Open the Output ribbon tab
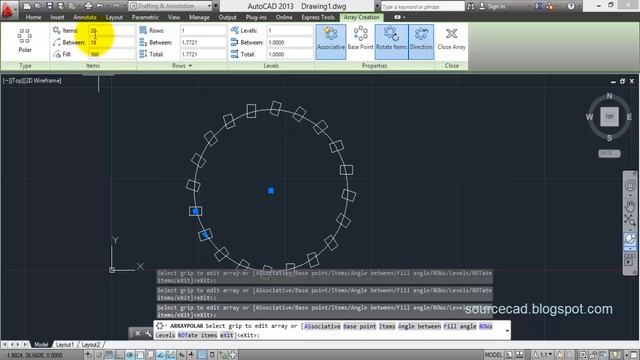 pyautogui.click(x=227, y=17)
